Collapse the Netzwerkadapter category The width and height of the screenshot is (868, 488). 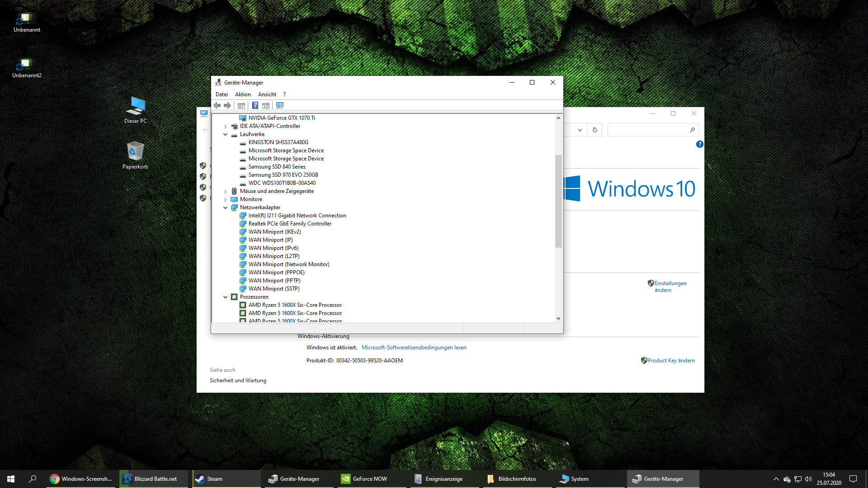225,207
